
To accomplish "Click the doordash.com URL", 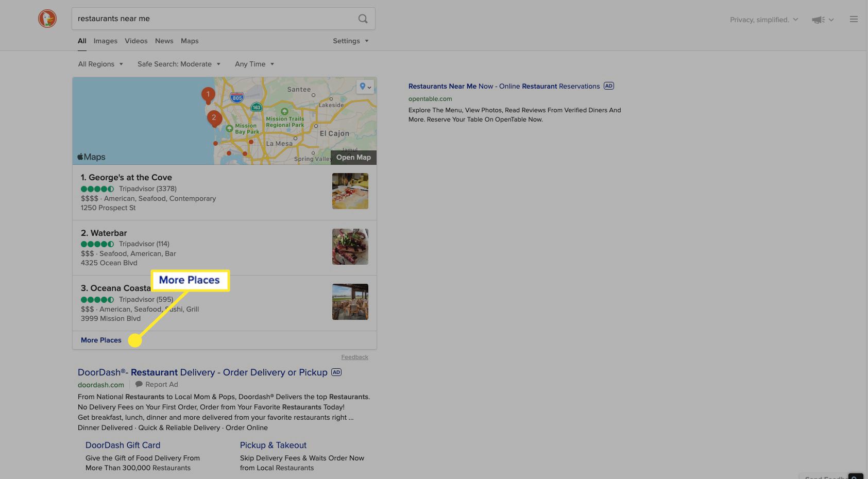I will [101, 385].
